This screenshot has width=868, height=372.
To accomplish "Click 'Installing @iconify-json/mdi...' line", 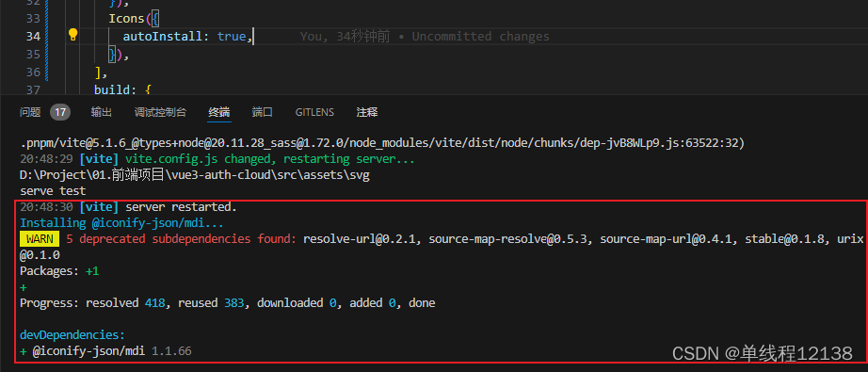I will (121, 223).
